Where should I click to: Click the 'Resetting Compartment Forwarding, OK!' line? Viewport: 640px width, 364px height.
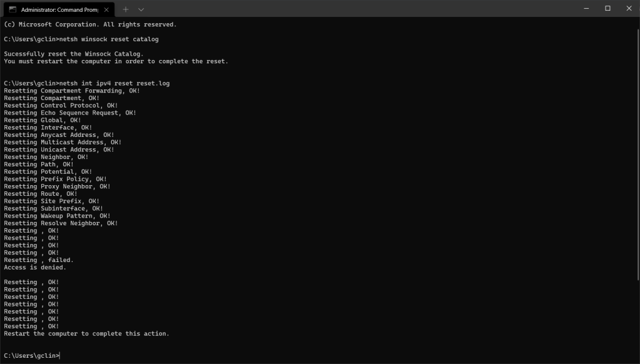point(71,91)
